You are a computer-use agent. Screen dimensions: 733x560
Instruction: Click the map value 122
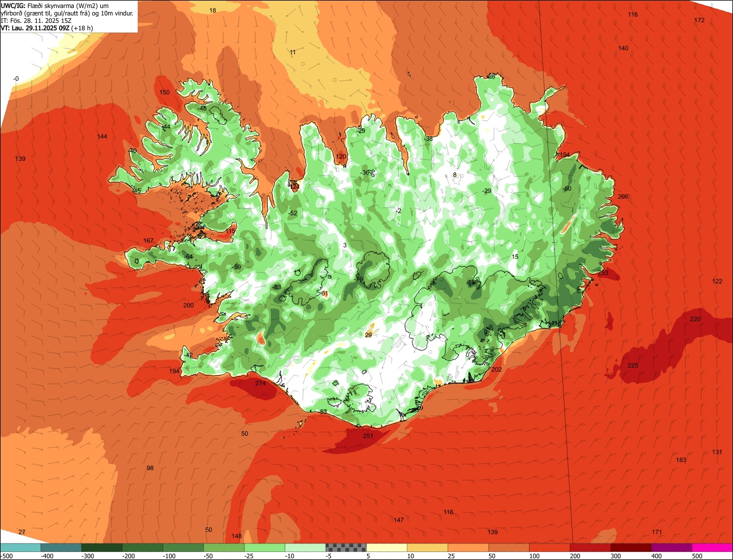tap(717, 281)
